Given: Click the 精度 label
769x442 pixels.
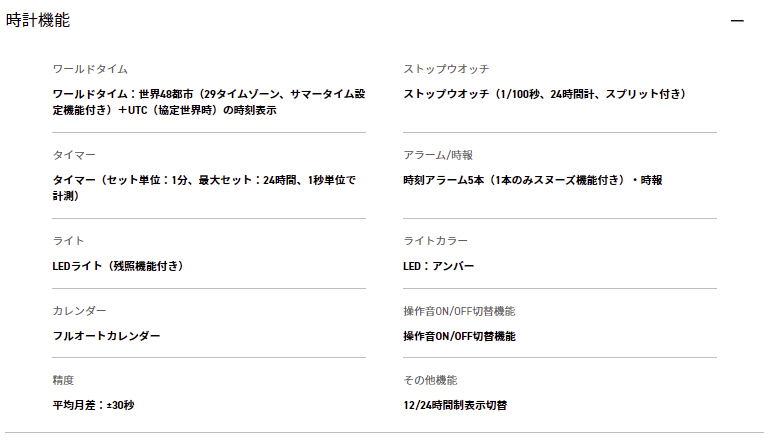Looking at the screenshot, I should 63,380.
